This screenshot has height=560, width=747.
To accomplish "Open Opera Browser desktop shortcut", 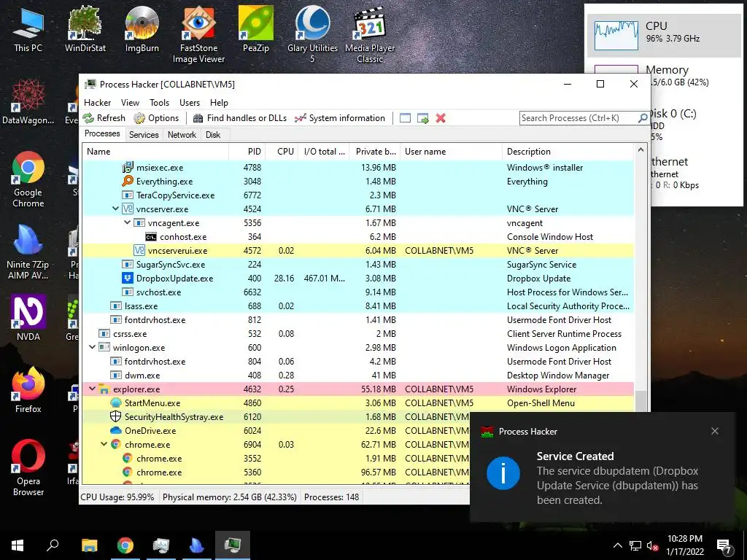I will [28, 467].
